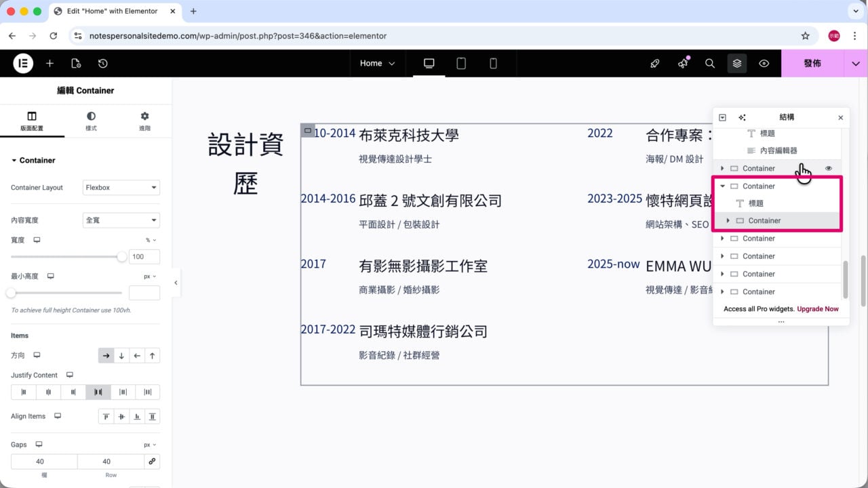Expand the Container row with eye icon
868x488 pixels.
(722, 168)
